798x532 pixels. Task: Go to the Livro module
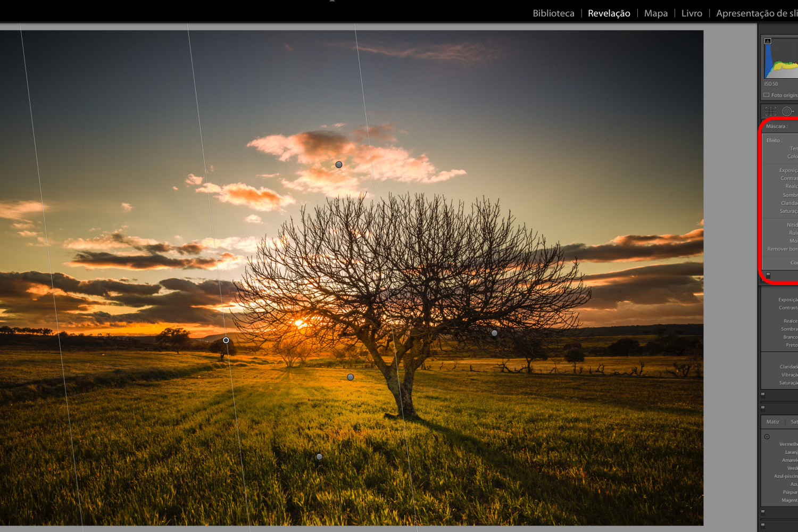coord(692,13)
